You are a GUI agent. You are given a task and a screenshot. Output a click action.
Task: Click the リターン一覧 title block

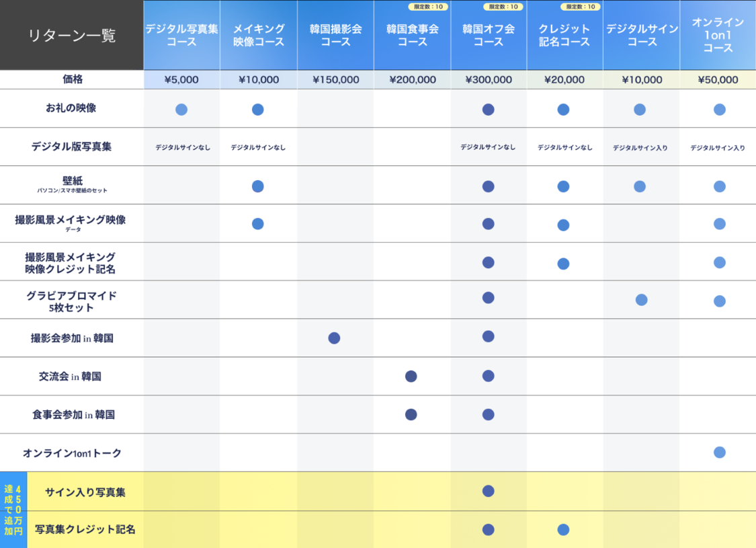point(72,36)
